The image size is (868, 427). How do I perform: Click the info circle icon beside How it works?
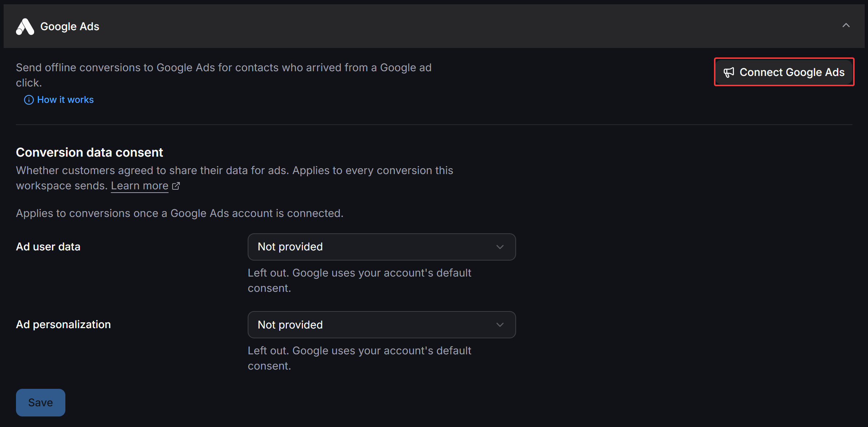[x=29, y=100]
